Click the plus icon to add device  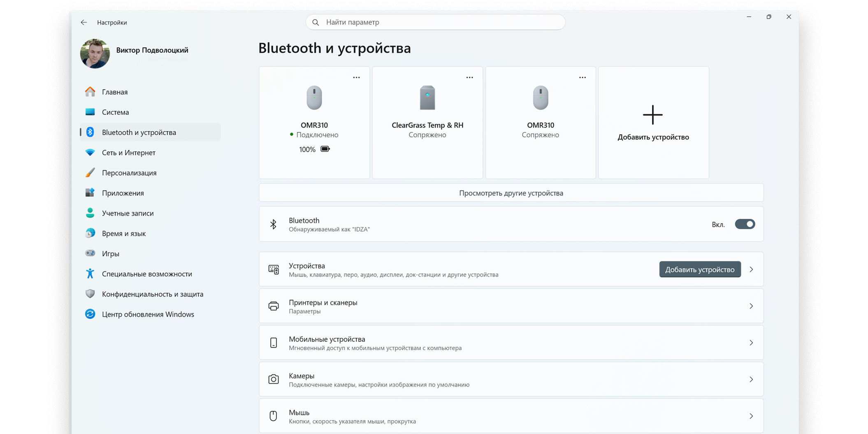click(653, 115)
